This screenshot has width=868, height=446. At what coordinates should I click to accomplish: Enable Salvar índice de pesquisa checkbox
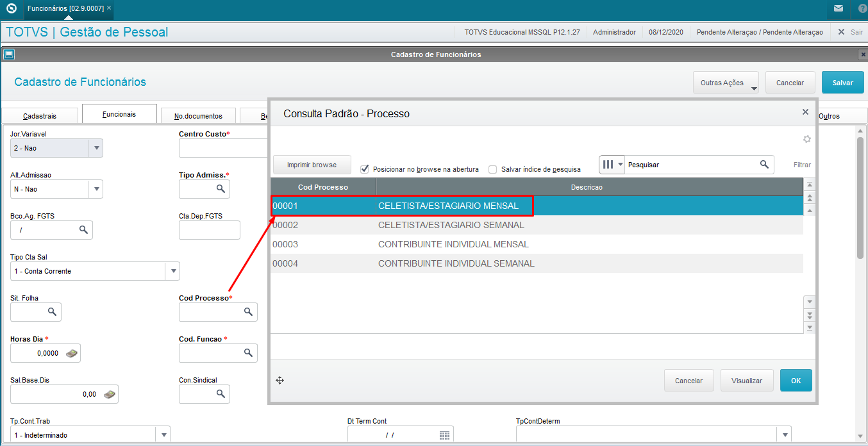point(493,169)
